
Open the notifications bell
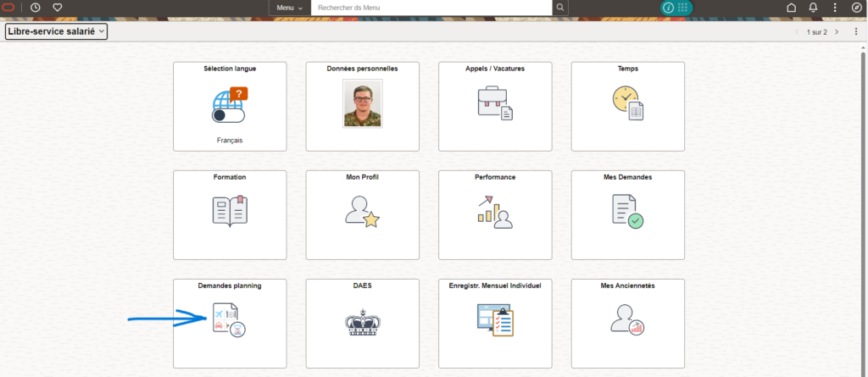(x=813, y=8)
